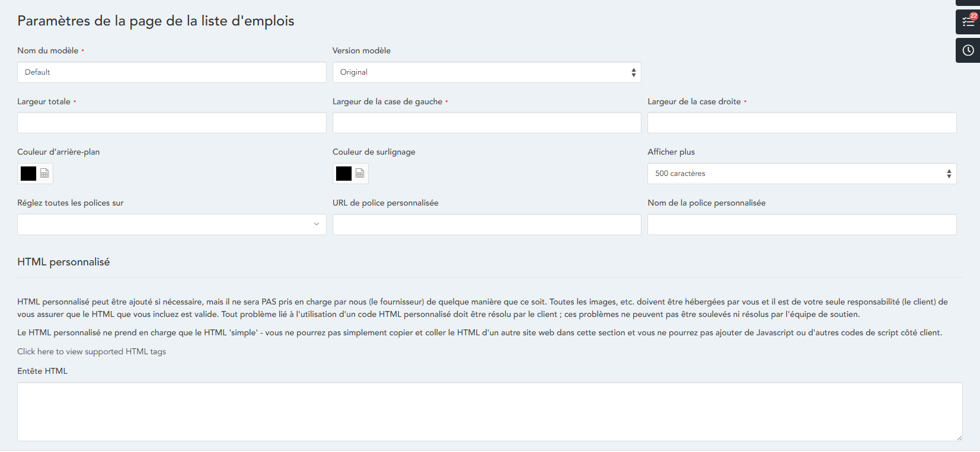
Task: Click the supported HTML tags link
Action: pyautogui.click(x=91, y=351)
